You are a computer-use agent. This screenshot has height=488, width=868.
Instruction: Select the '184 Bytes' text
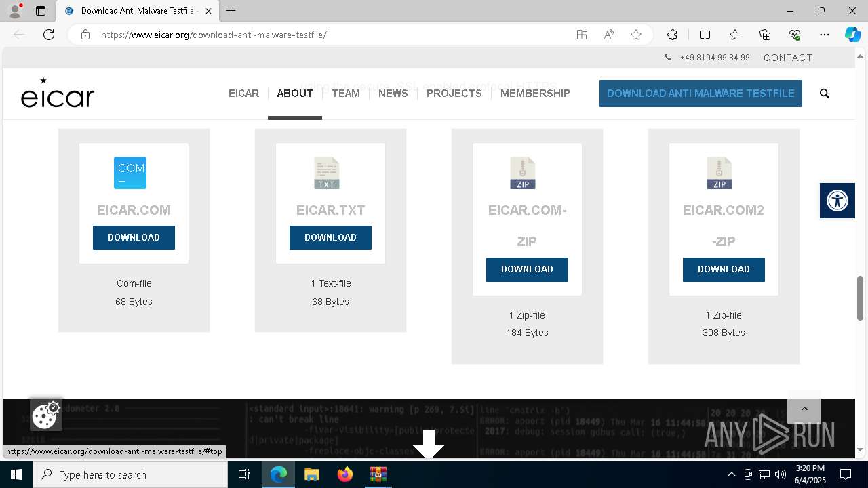(527, 333)
